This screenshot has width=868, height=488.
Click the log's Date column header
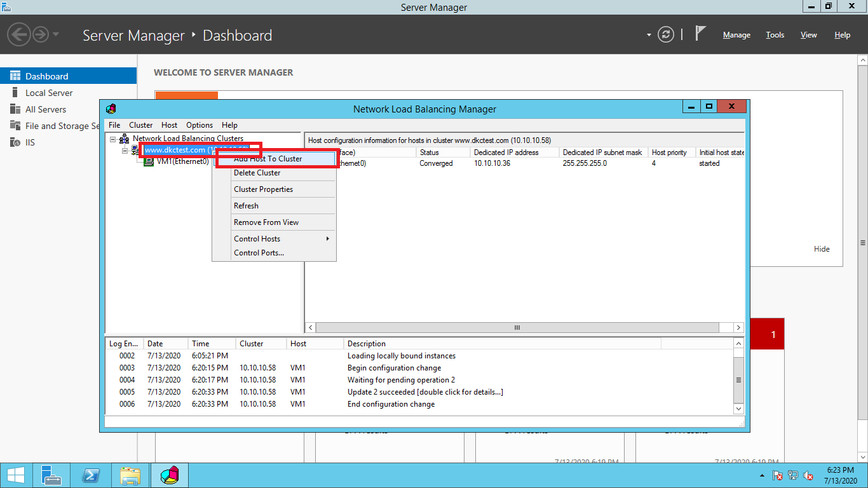point(166,344)
